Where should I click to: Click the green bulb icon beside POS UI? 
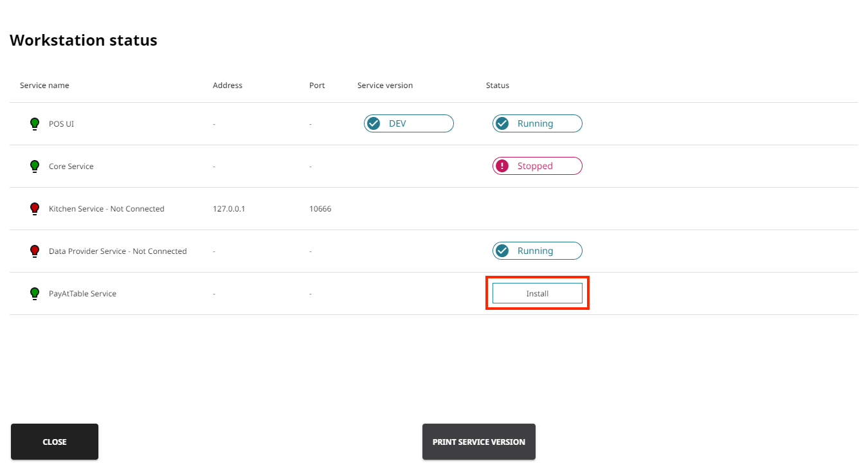point(35,123)
